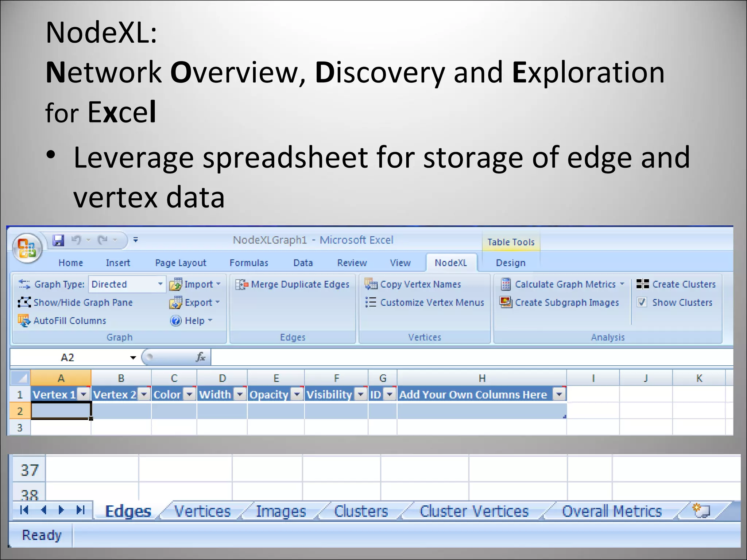Click the Show/Hide Graph Pane icon

[24, 302]
